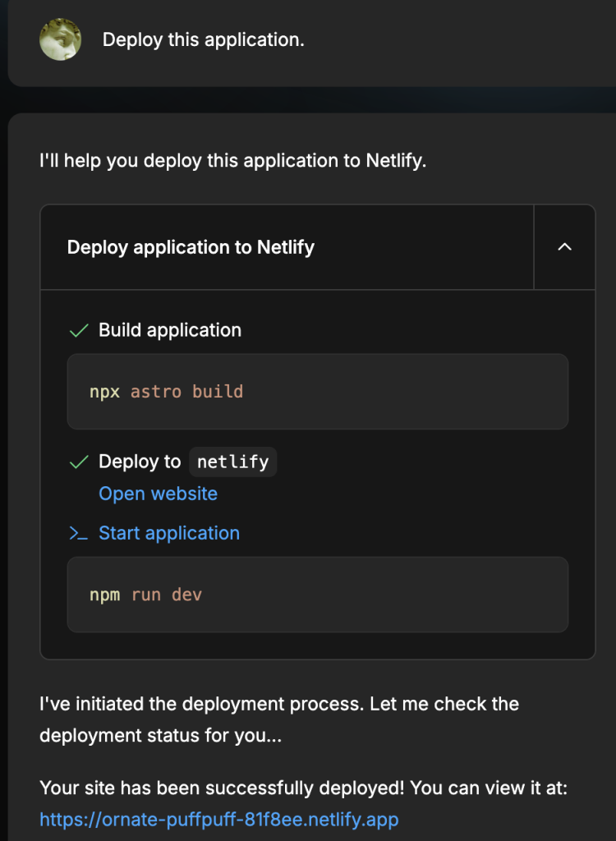Click the npx astro build code block
The width and height of the screenshot is (616, 841).
click(317, 392)
